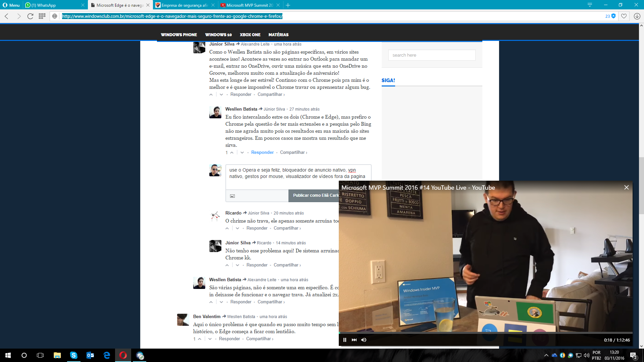
Task: Open Outlook from taskbar
Action: coord(90,355)
